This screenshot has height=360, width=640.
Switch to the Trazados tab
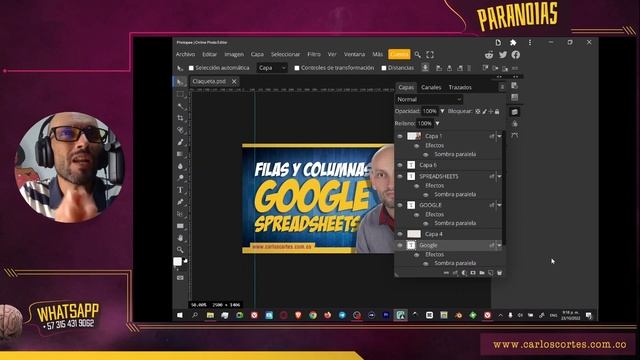[x=460, y=87]
